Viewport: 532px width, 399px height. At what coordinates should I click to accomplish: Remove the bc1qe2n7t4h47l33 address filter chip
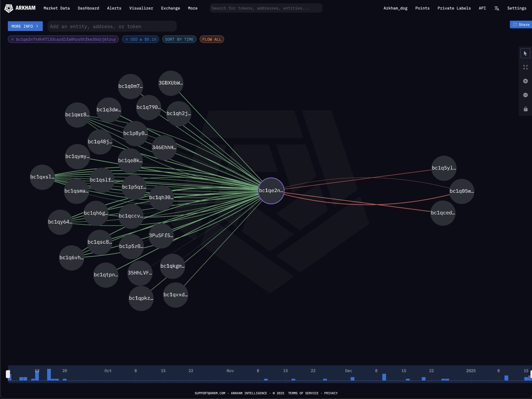pyautogui.click(x=12, y=39)
